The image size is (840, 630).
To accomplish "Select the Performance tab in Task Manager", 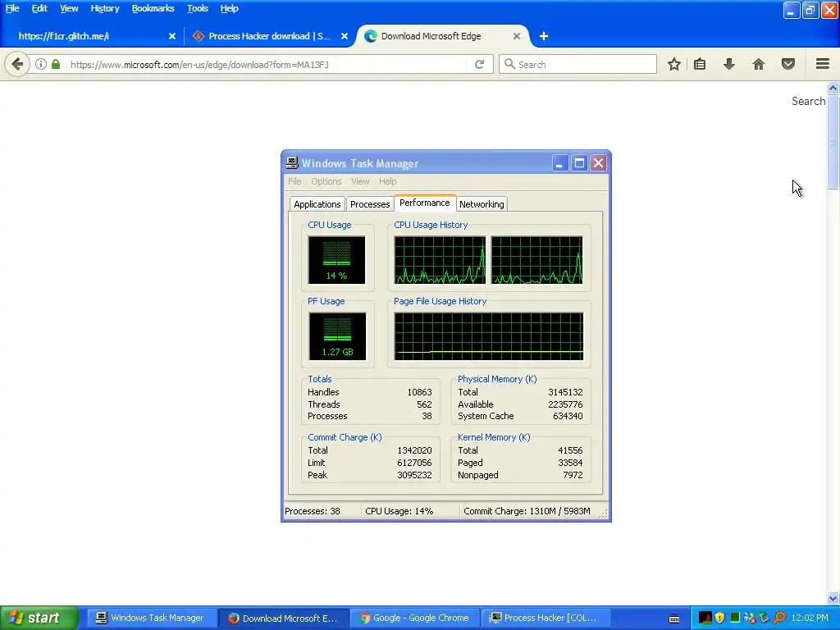I will click(424, 203).
